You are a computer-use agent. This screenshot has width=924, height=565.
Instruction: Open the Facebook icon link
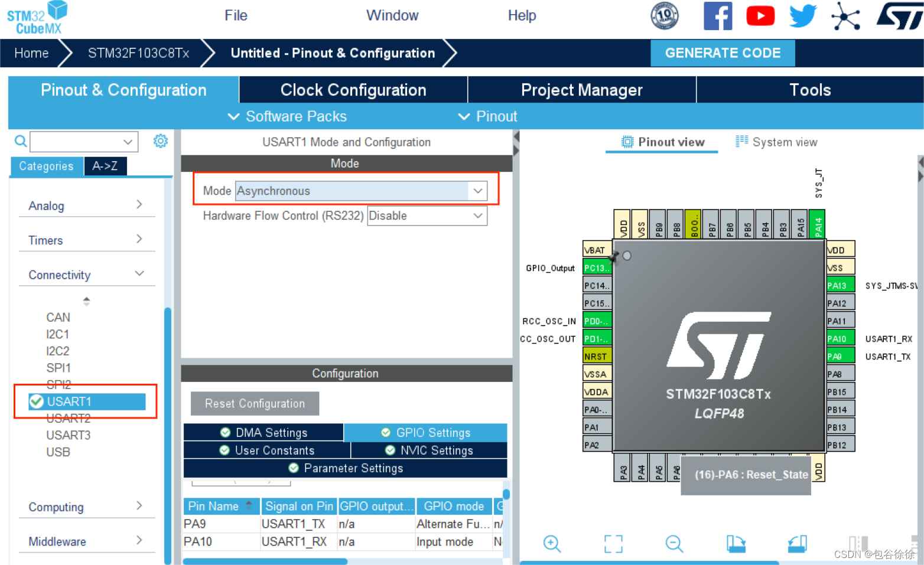pos(718,16)
